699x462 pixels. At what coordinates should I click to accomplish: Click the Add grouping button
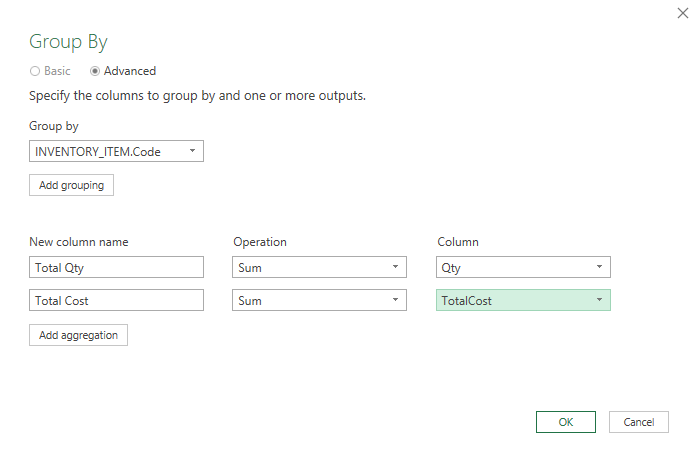click(x=72, y=185)
